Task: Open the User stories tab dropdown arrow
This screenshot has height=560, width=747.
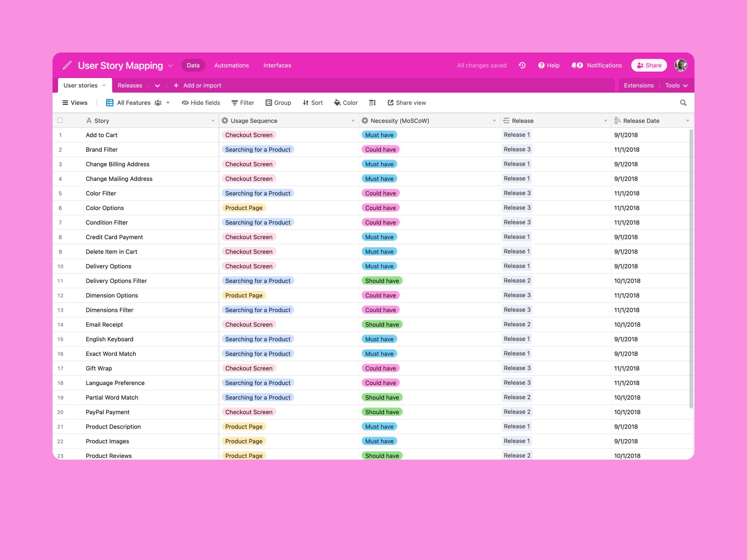Action: [x=104, y=85]
